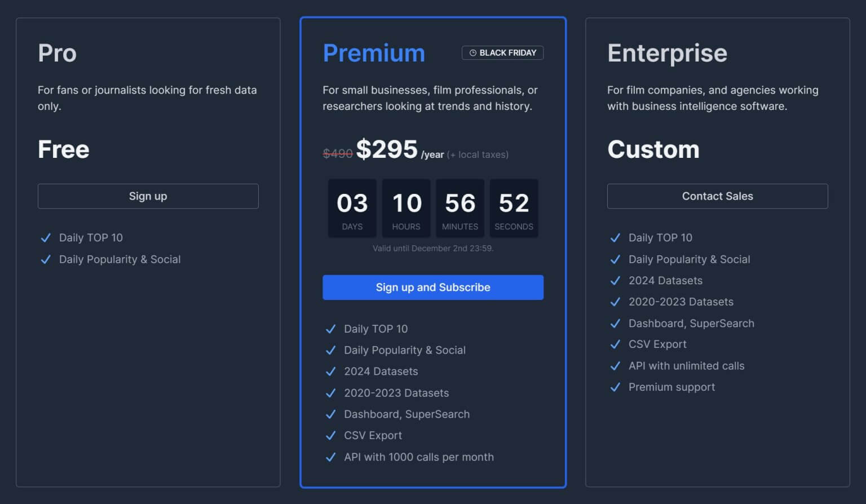The width and height of the screenshot is (866, 504).
Task: Click checkmark beside API with 1000 calls
Action: coord(331,457)
